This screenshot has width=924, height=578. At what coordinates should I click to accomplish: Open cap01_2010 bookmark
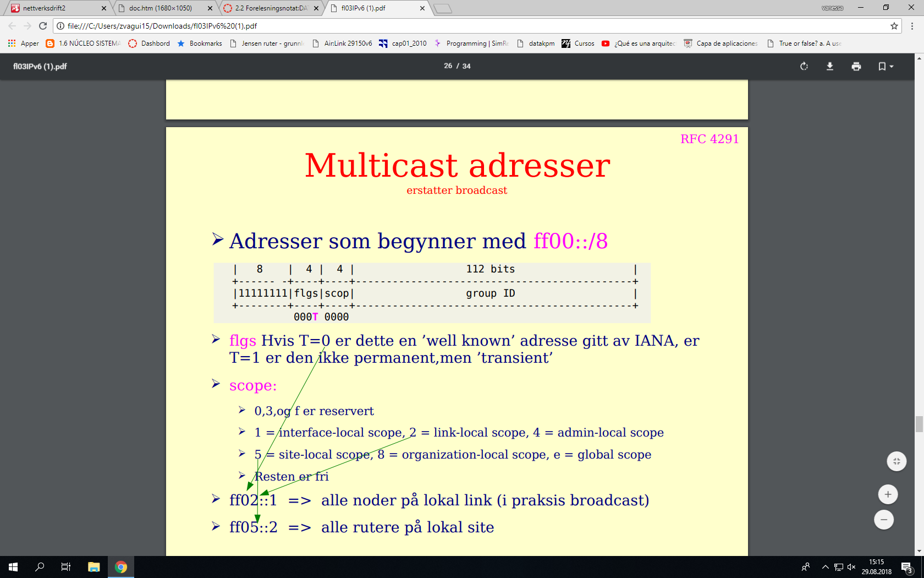pyautogui.click(x=403, y=43)
